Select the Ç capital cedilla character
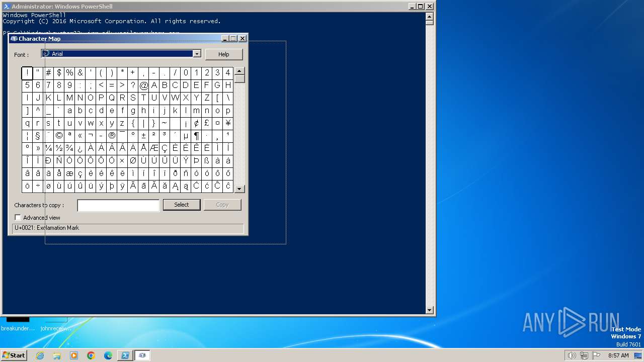 point(165,148)
